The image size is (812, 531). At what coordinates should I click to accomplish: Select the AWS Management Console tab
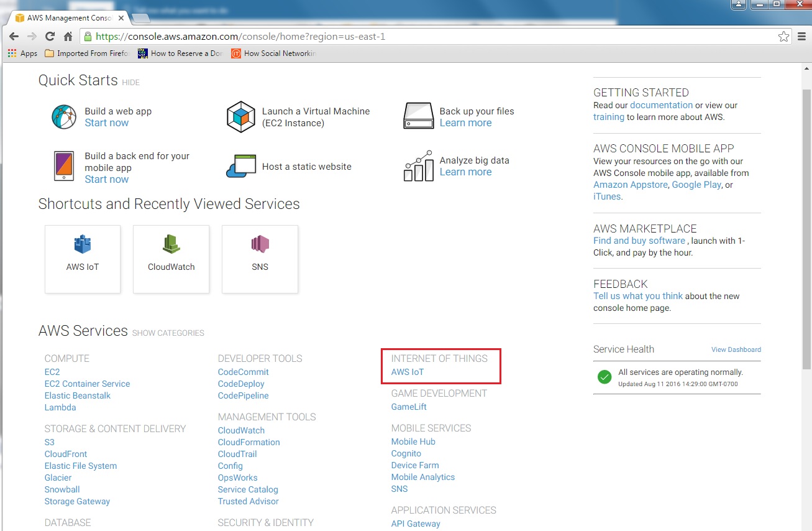click(x=68, y=18)
